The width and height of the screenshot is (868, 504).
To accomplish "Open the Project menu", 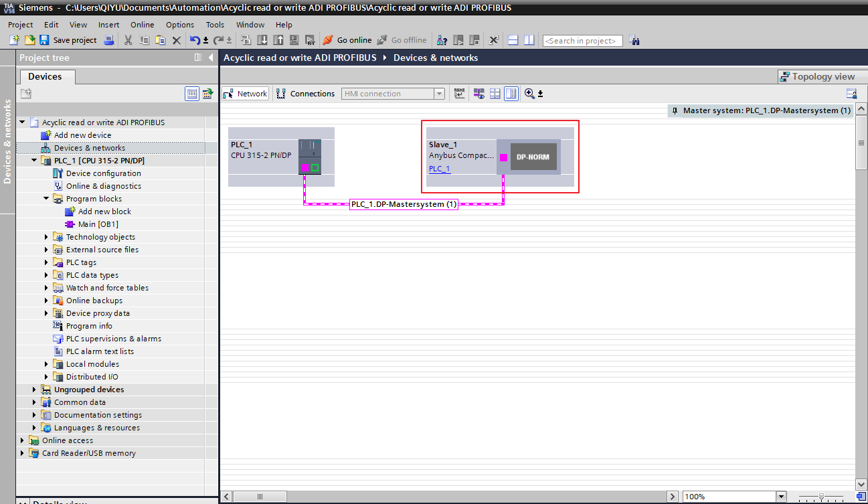I will point(21,25).
